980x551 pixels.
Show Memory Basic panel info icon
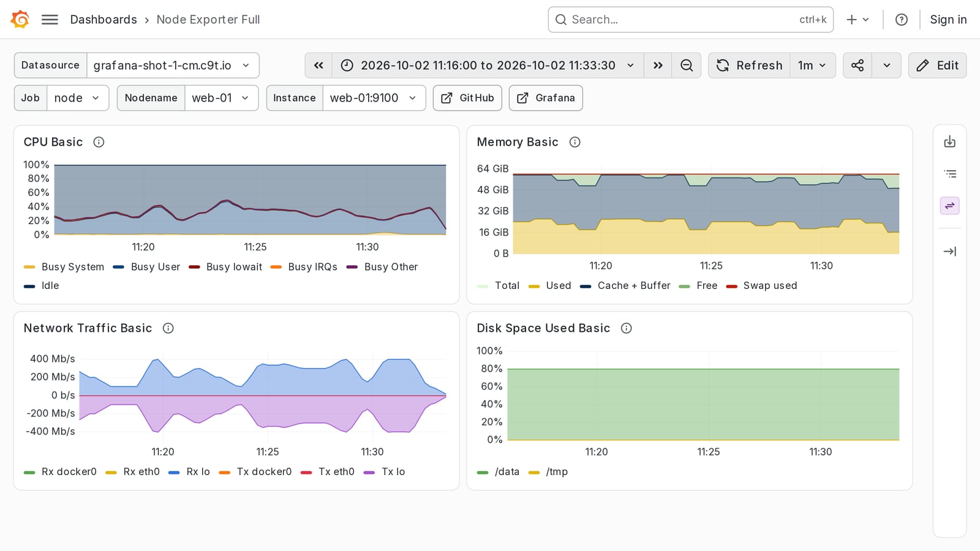click(x=575, y=142)
